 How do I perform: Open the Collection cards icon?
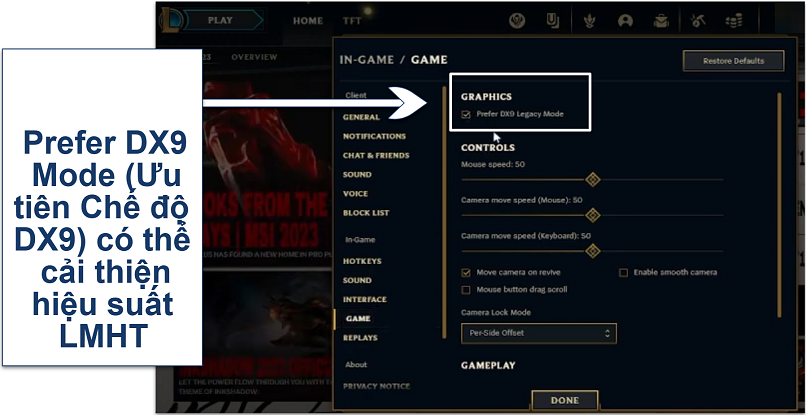553,21
